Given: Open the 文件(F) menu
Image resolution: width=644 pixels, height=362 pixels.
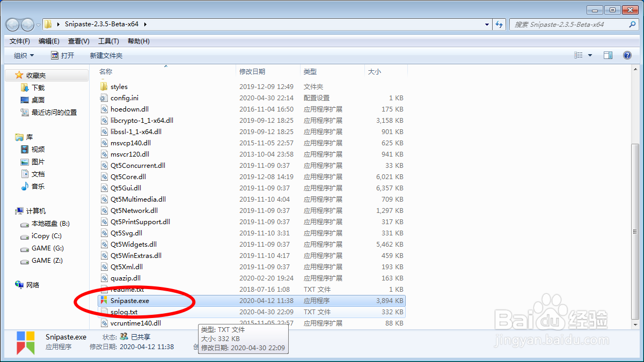Looking at the screenshot, I should [x=20, y=41].
